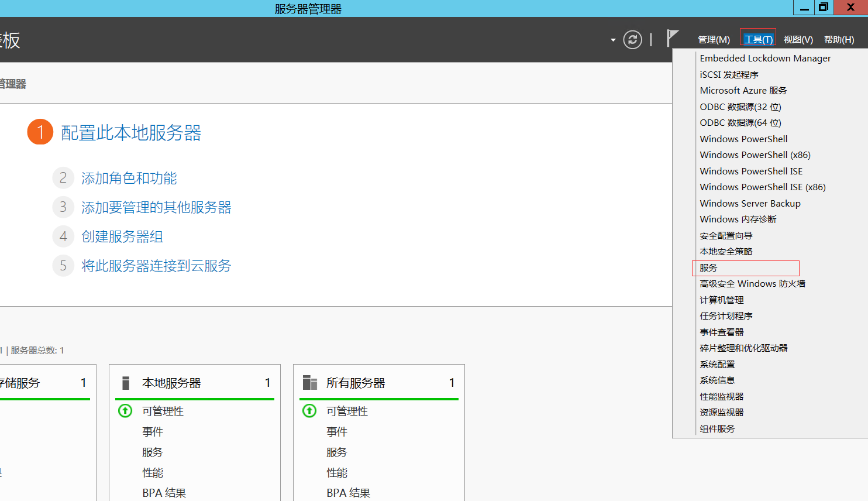Launch Windows PowerShell ISE from tools menu
This screenshot has height=501, width=868.
[751, 171]
